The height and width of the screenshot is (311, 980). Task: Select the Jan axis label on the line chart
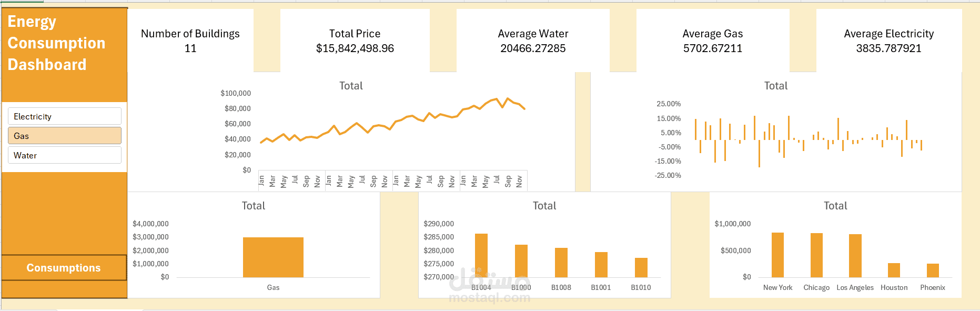point(261,179)
